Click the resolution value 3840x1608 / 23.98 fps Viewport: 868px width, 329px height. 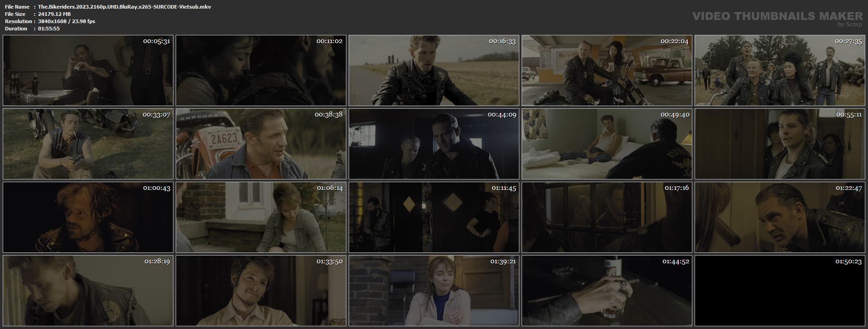(67, 21)
